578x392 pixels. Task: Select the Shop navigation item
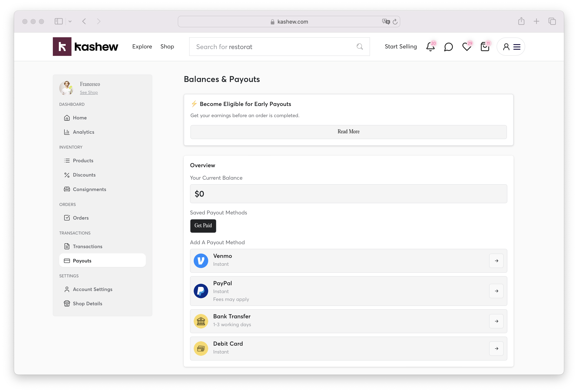click(167, 46)
